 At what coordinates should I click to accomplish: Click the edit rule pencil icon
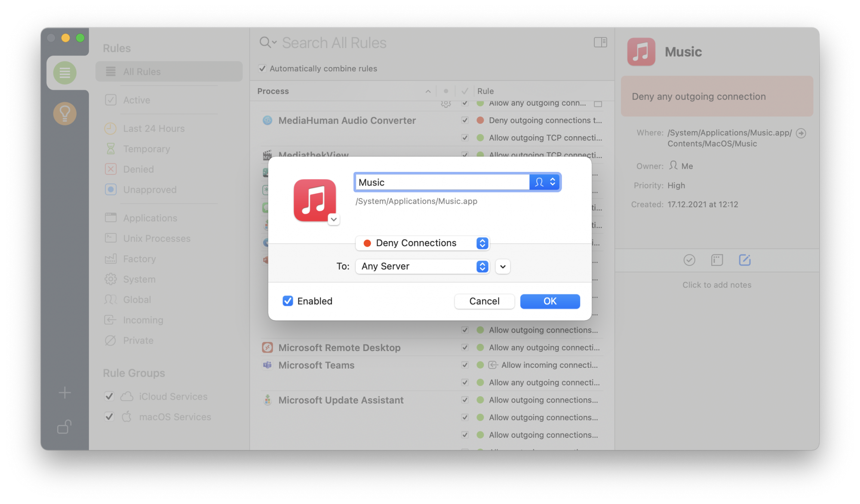[x=744, y=260]
